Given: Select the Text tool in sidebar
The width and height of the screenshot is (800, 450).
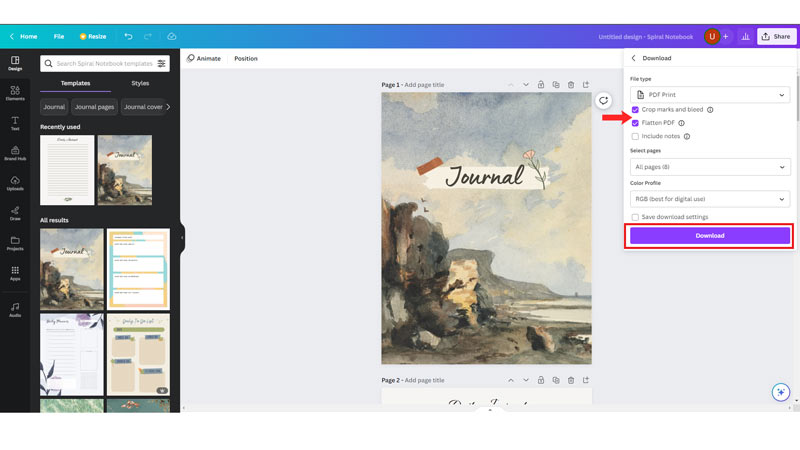Looking at the screenshot, I should coord(15,123).
